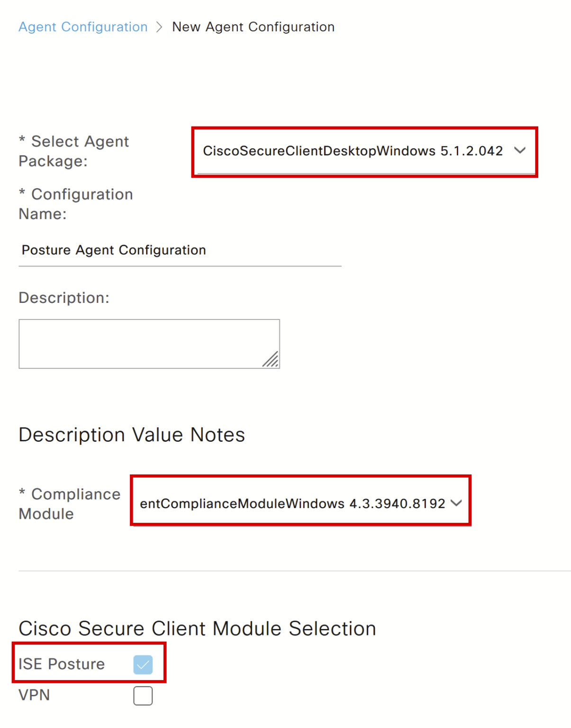Click the Description Value Notes heading
The width and height of the screenshot is (571, 728).
131,434
